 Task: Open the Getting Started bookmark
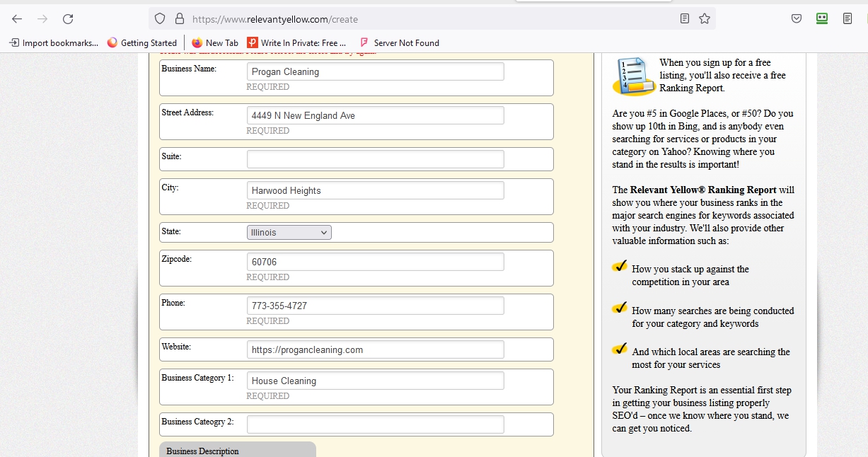pos(141,43)
